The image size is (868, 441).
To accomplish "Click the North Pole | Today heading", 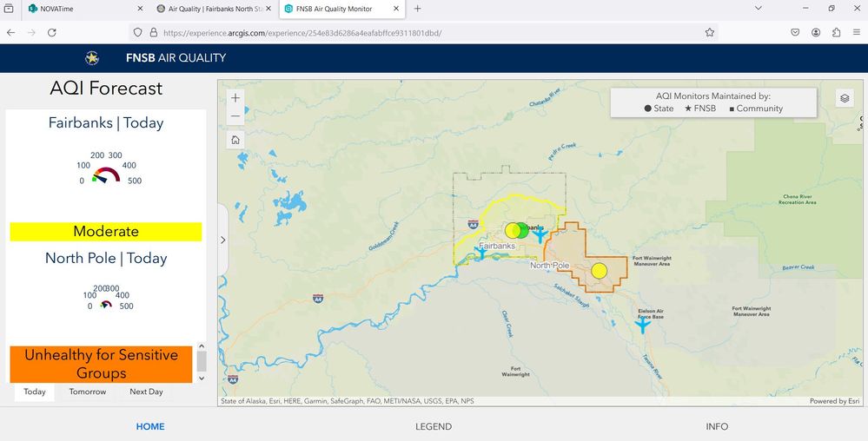I will 106,259.
